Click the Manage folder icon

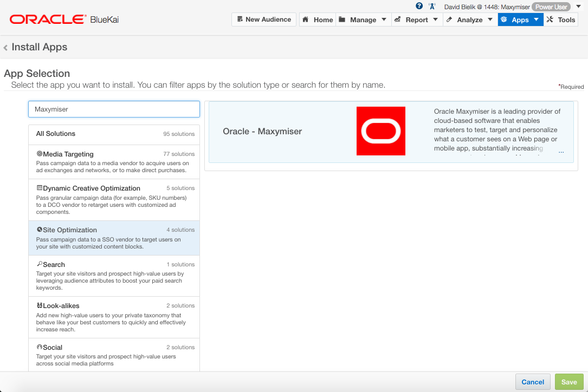(342, 19)
